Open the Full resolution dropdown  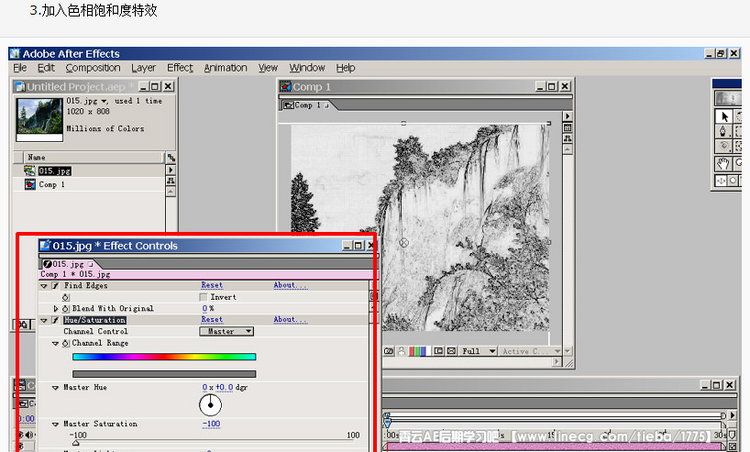[x=478, y=351]
